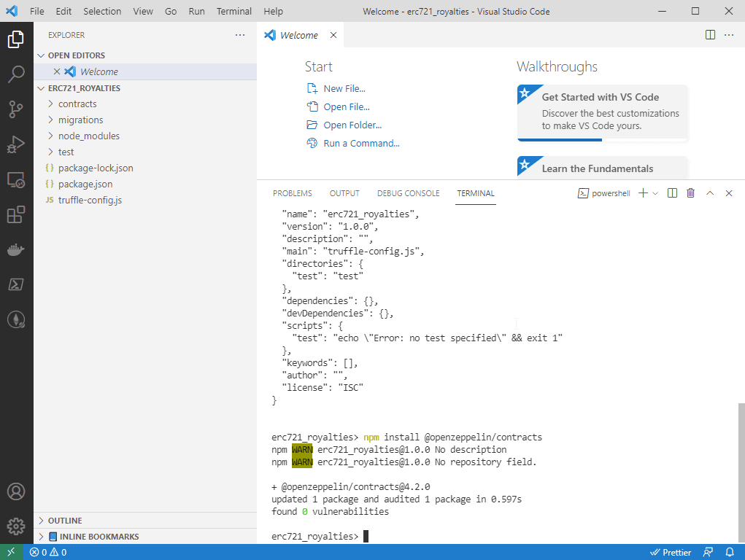Open the Manage gear menu
This screenshot has height=560, width=745.
click(16, 526)
